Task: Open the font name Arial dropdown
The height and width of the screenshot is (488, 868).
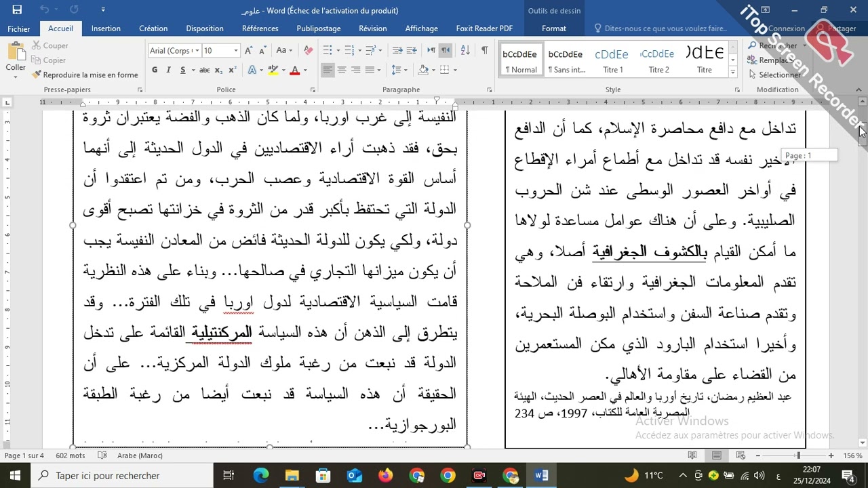Action: point(197,51)
